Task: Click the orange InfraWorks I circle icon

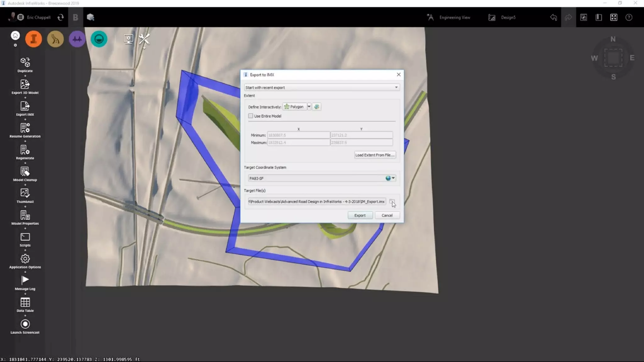Action: coord(33,39)
